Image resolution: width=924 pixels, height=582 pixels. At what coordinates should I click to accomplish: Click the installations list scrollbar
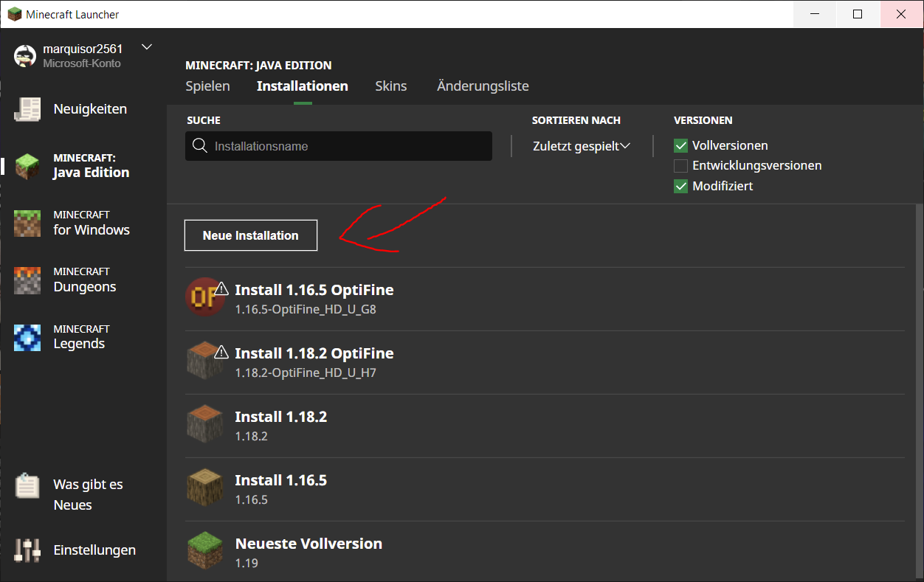point(919,391)
